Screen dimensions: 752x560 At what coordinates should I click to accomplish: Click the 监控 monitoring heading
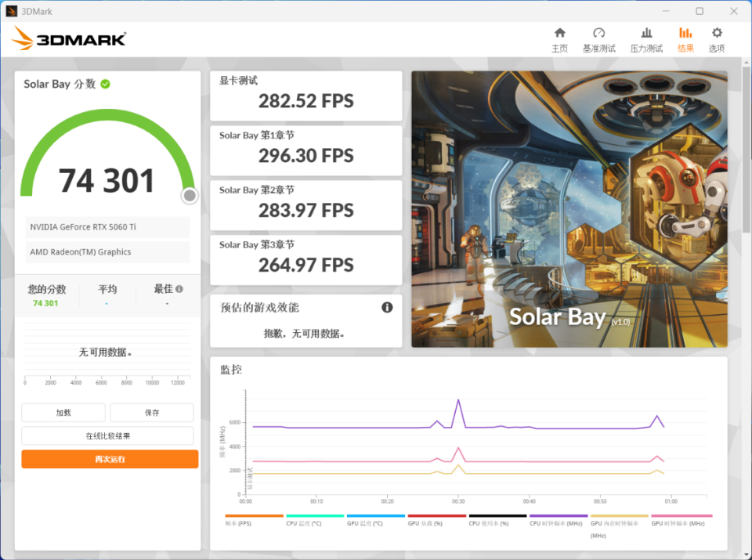pos(230,369)
